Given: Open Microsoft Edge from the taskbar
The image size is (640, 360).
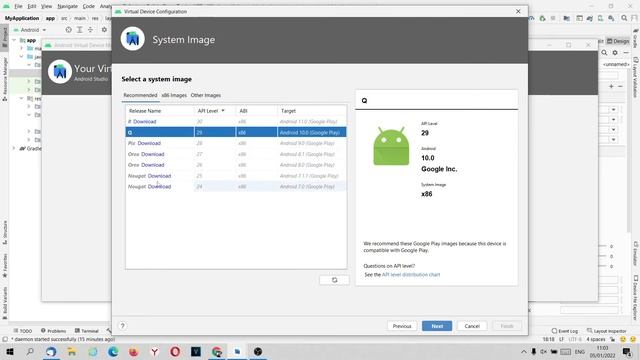Looking at the screenshot, I should click(x=113, y=351).
